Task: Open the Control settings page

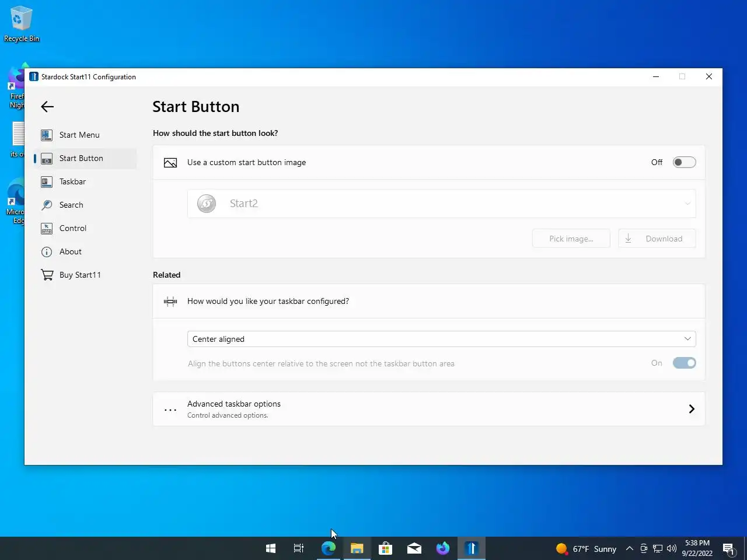Action: [85, 228]
